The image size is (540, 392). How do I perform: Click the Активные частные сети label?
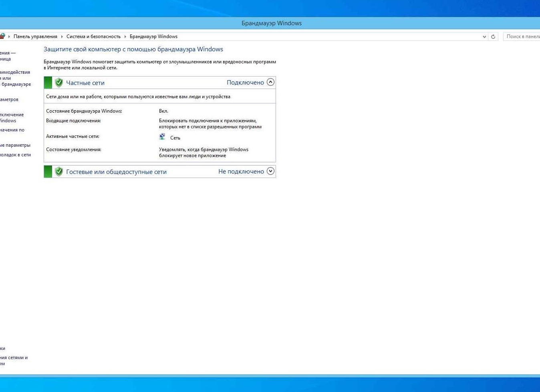pyautogui.click(x=73, y=136)
